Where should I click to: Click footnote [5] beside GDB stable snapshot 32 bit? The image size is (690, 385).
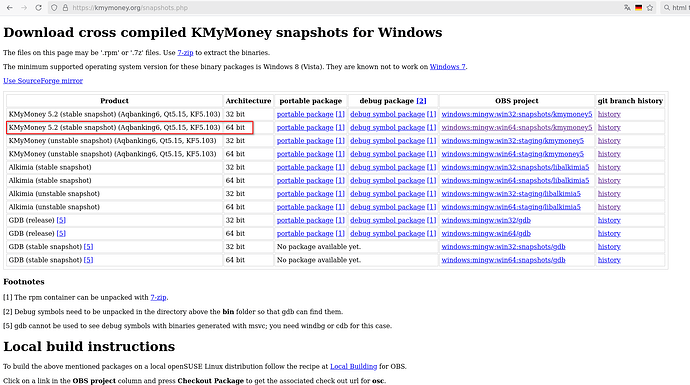click(x=88, y=246)
